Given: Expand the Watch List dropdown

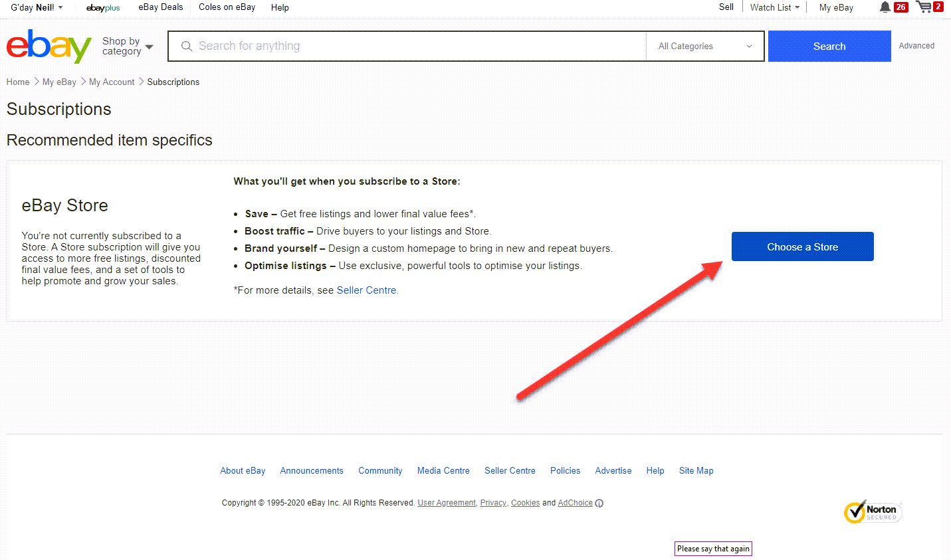Looking at the screenshot, I should tap(775, 7).
